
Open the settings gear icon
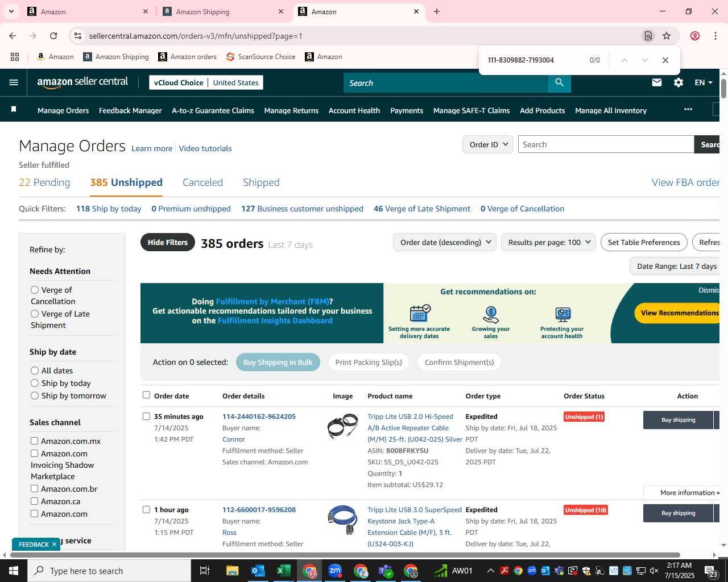[679, 82]
